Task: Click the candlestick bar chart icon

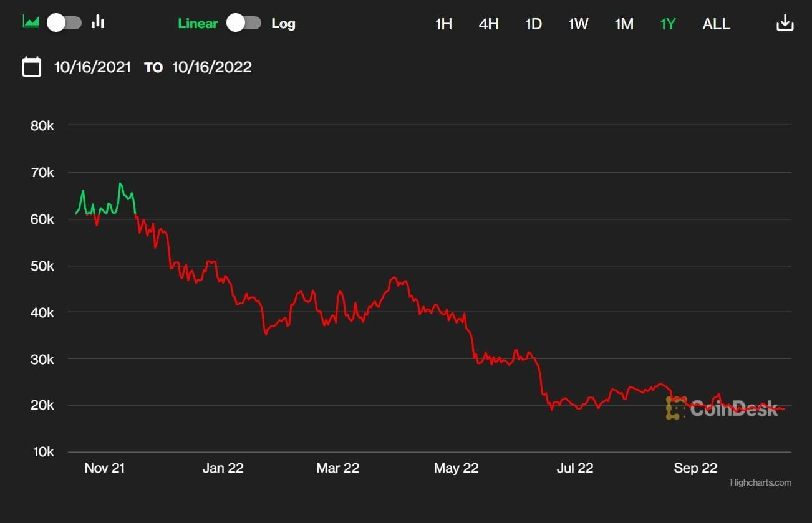Action: pyautogui.click(x=98, y=22)
